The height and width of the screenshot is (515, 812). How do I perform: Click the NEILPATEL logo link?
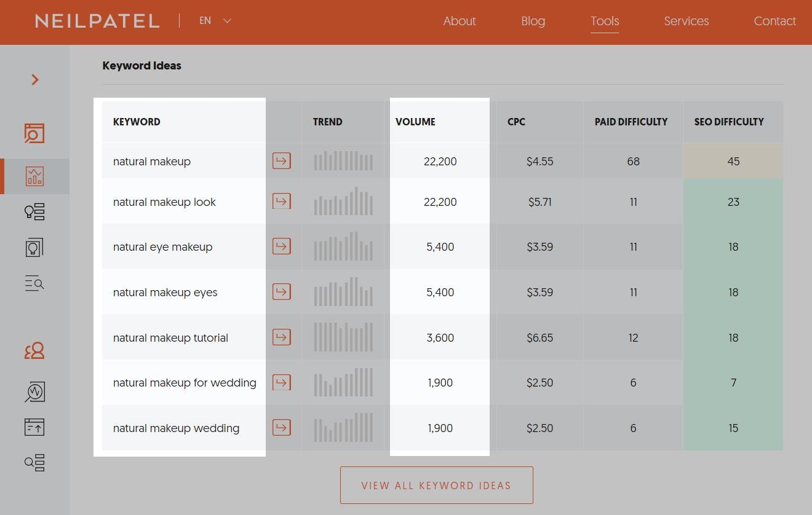click(x=97, y=21)
